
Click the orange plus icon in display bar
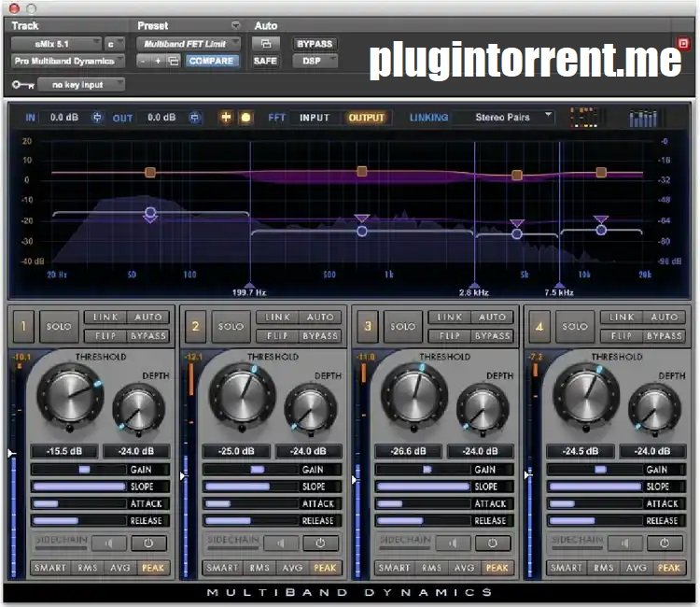click(x=227, y=118)
